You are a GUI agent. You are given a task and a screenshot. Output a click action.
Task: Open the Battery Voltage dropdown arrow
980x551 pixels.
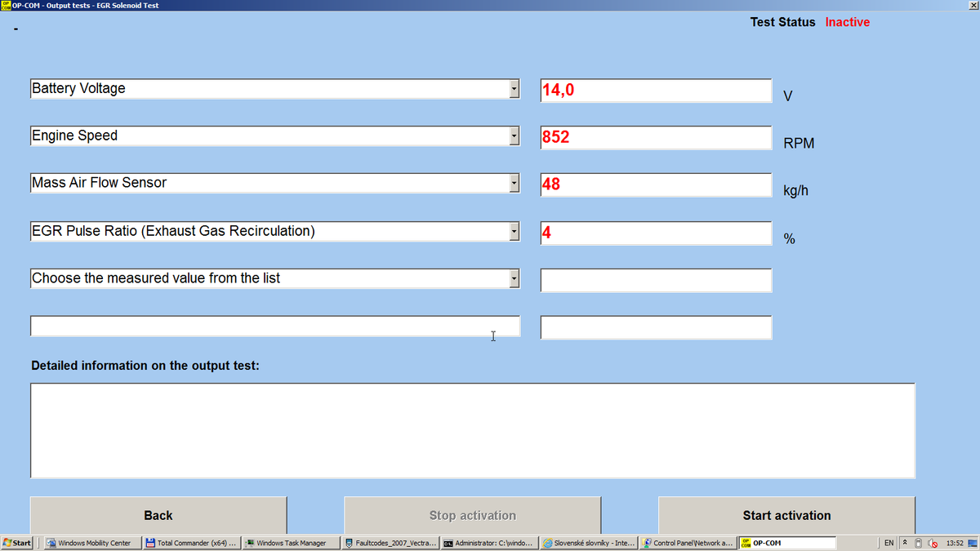coord(514,89)
